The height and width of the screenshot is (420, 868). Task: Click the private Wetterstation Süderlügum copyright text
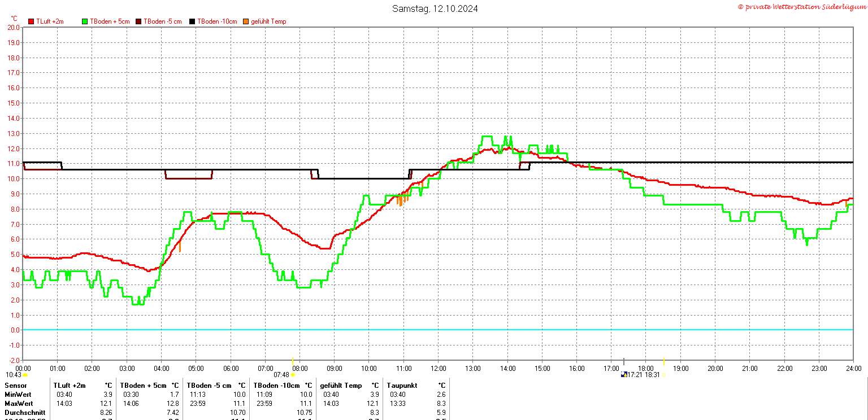pyautogui.click(x=802, y=7)
